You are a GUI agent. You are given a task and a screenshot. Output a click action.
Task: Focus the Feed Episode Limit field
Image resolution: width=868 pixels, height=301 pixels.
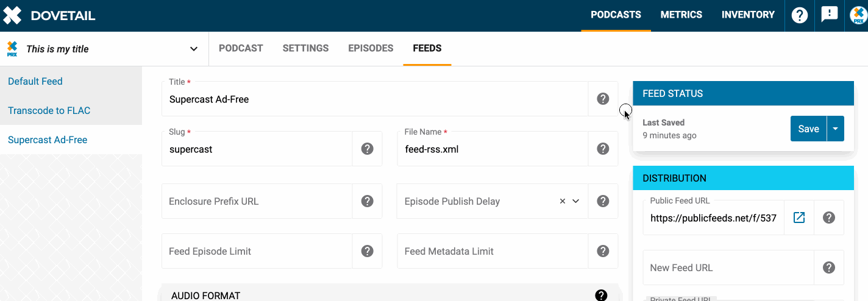pyautogui.click(x=257, y=251)
